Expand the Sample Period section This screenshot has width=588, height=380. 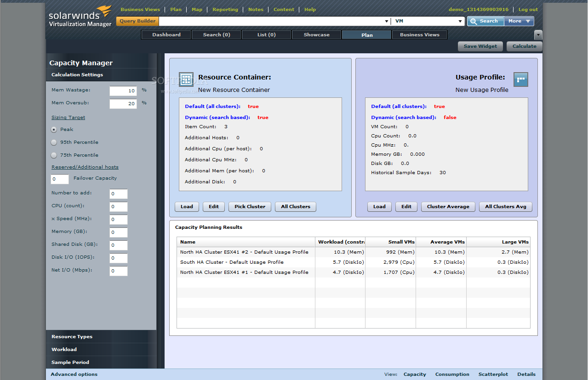[101, 362]
